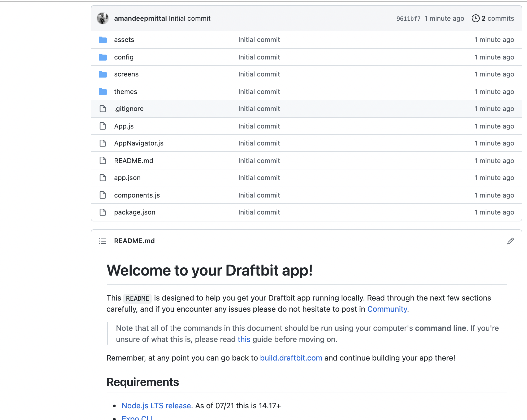The image size is (527, 420).
Task: Open the package.json file
Action: pos(135,212)
